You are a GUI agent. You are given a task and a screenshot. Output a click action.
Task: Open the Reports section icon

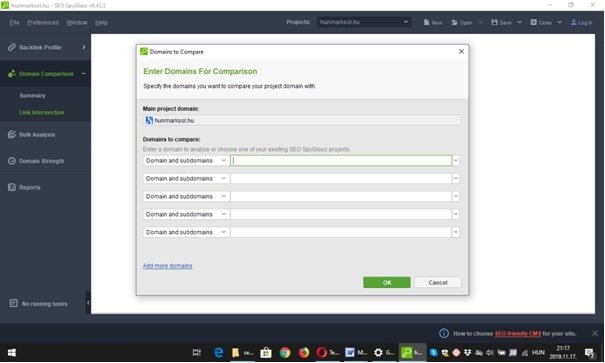12,187
